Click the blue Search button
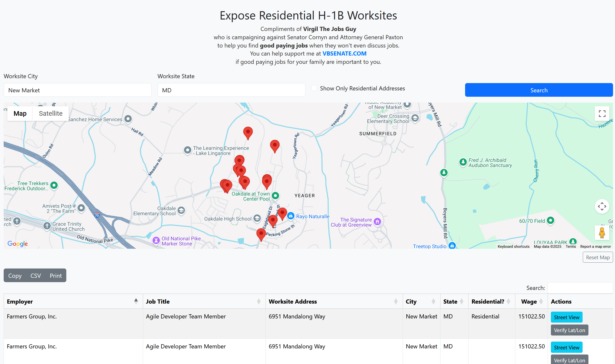Image resolution: width=615 pixels, height=364 pixels. [x=539, y=90]
